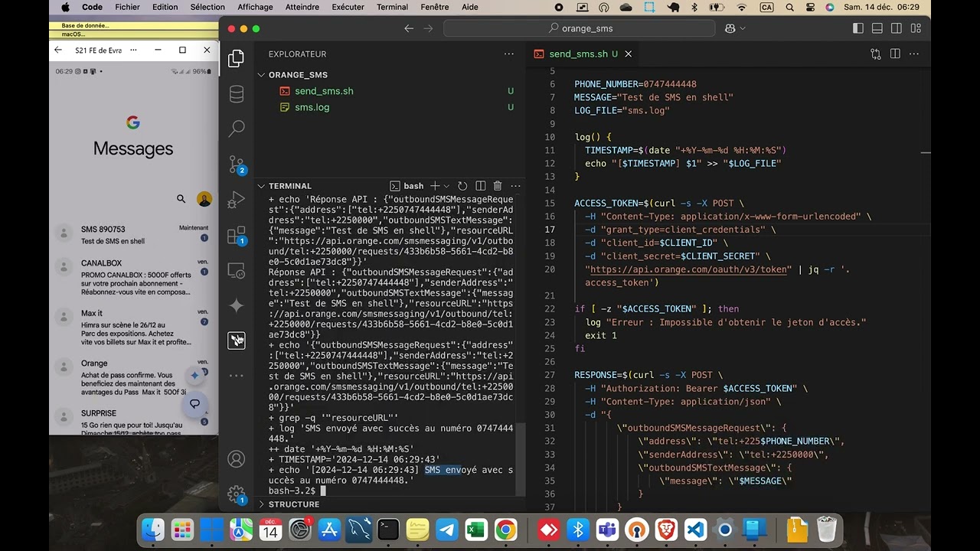Tap start chat floating button in Messages
Screen dimensions: 980x551
pyautogui.click(x=195, y=404)
